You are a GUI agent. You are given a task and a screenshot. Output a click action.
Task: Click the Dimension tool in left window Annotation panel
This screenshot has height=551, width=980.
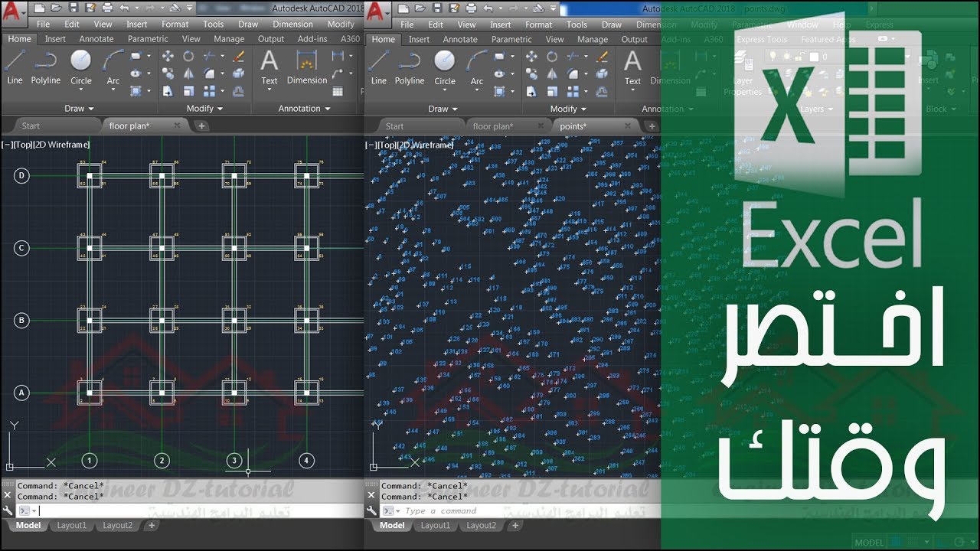click(307, 67)
